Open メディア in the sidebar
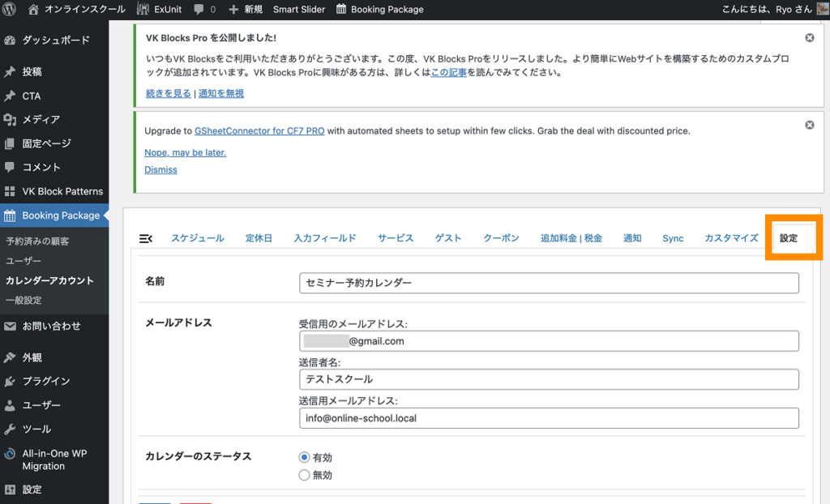 [41, 119]
